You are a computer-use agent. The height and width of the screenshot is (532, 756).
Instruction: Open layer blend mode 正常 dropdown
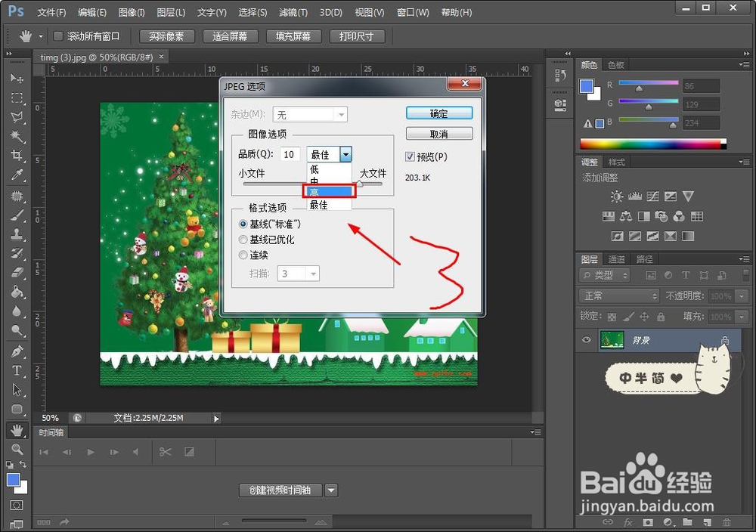pos(618,295)
